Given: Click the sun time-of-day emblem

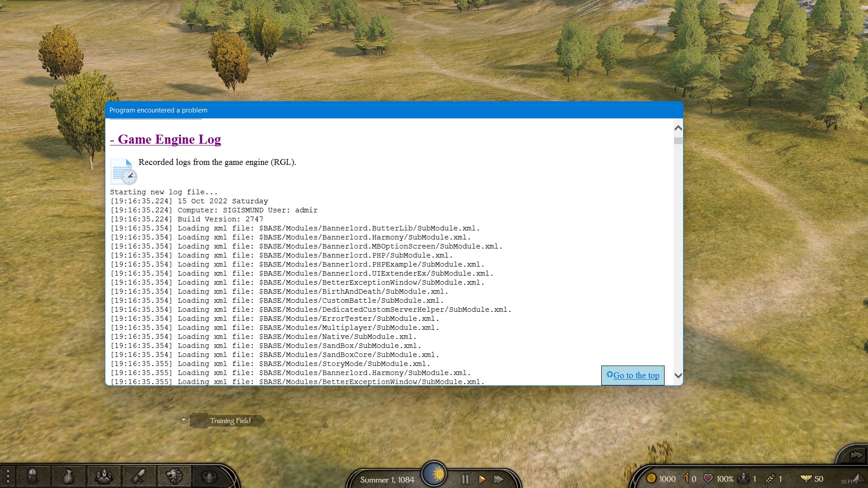Looking at the screenshot, I should pyautogui.click(x=434, y=474).
